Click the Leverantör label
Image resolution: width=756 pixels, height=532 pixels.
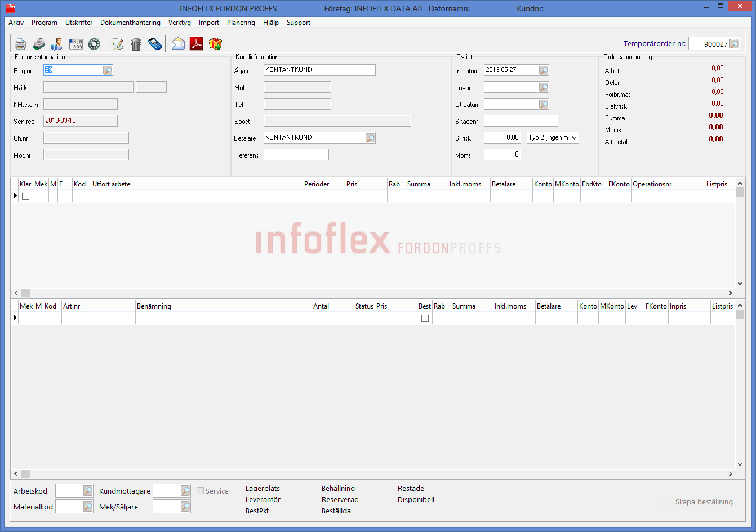pyautogui.click(x=263, y=500)
